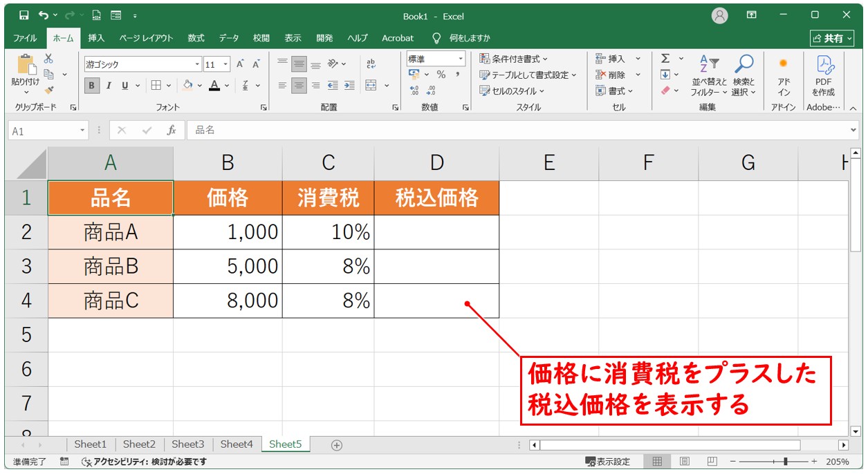Screen dimensions: 868x474
Task: Switch to the Sheet3 worksheet tab
Action: click(187, 444)
